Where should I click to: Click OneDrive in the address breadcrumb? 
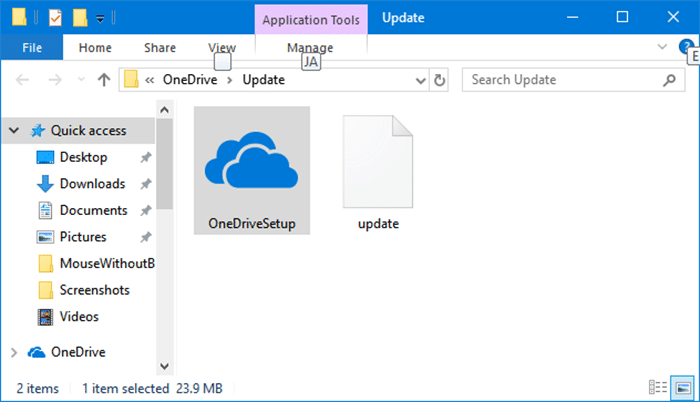tap(190, 80)
